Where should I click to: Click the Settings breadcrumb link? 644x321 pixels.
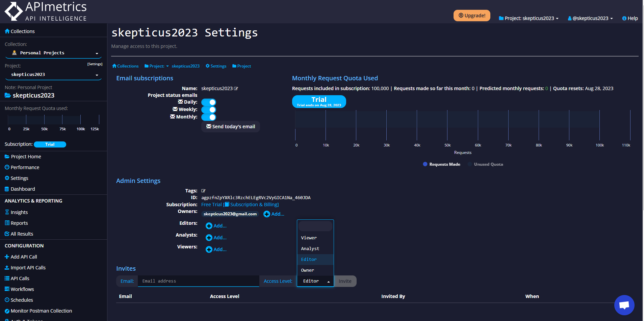pos(216,66)
